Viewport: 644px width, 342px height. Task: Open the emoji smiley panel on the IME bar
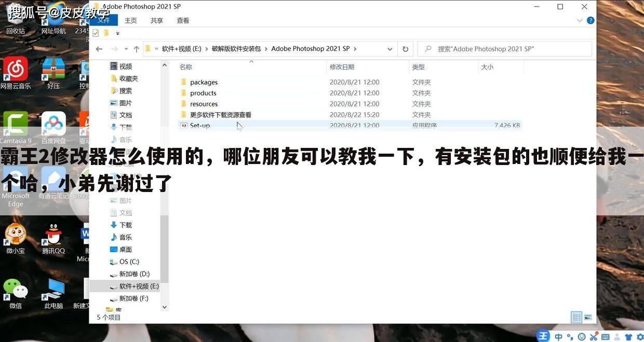click(581, 337)
